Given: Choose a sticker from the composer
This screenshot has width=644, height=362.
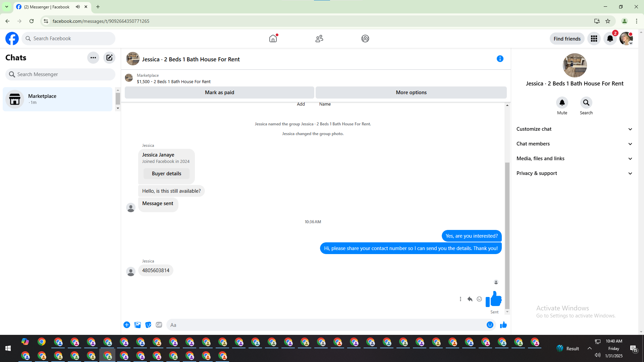Looking at the screenshot, I should [148, 325].
